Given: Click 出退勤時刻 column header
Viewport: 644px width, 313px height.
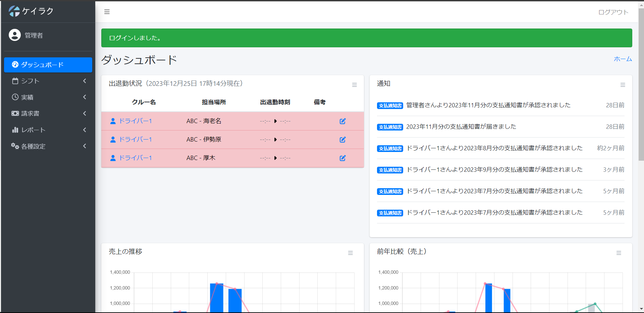Looking at the screenshot, I should [x=275, y=102].
